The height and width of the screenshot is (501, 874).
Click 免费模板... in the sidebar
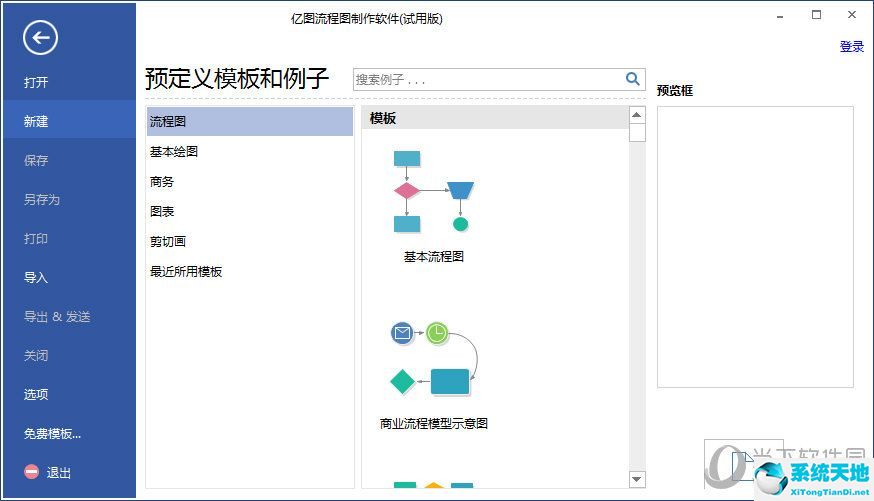tap(52, 433)
